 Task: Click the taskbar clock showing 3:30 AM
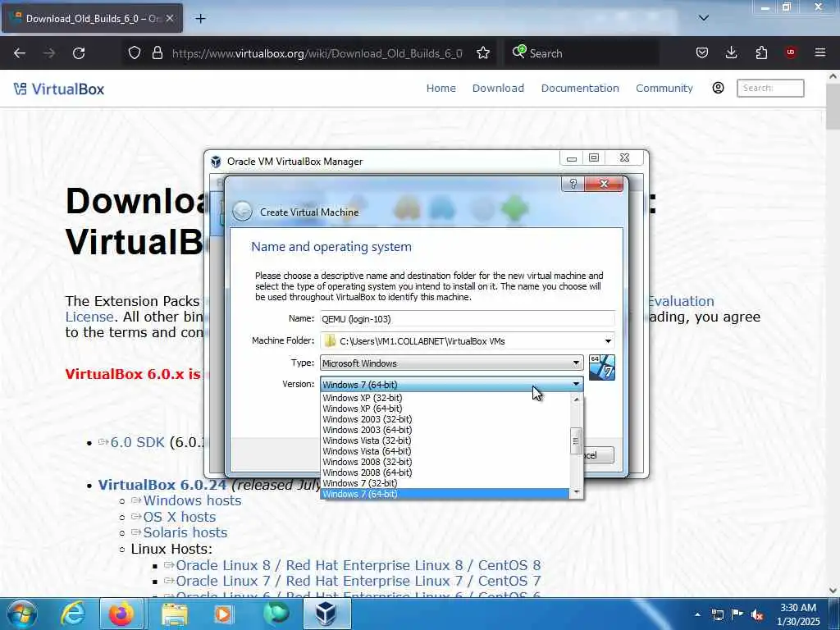(798, 614)
